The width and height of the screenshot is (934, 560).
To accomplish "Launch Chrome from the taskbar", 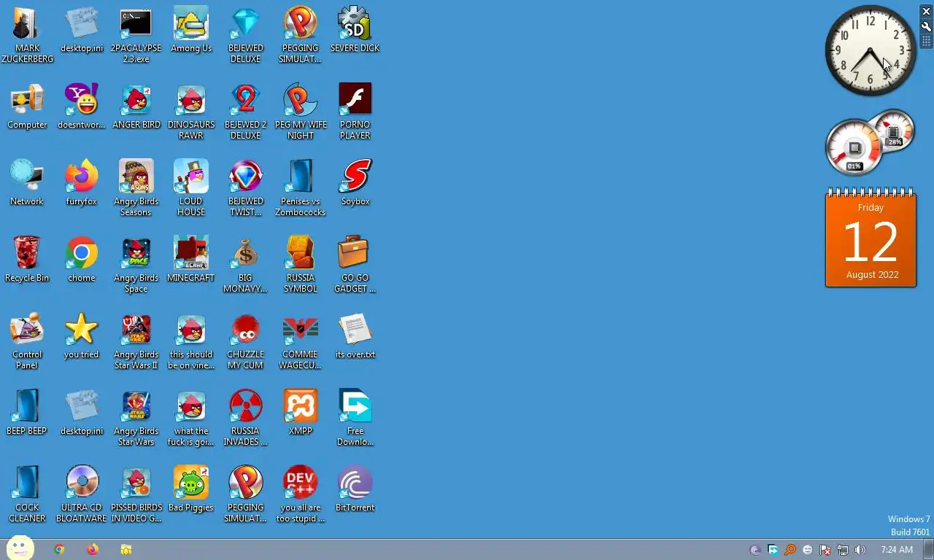I will pos(59,550).
